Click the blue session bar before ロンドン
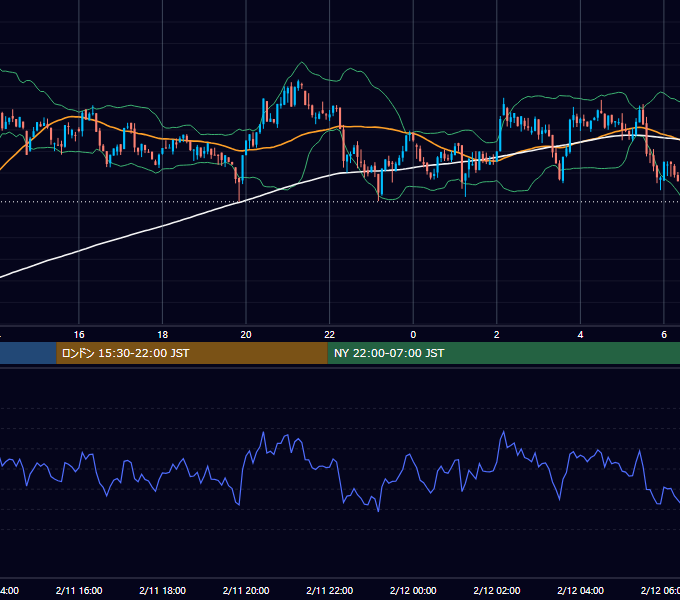This screenshot has height=600, width=680. pyautogui.click(x=28, y=353)
